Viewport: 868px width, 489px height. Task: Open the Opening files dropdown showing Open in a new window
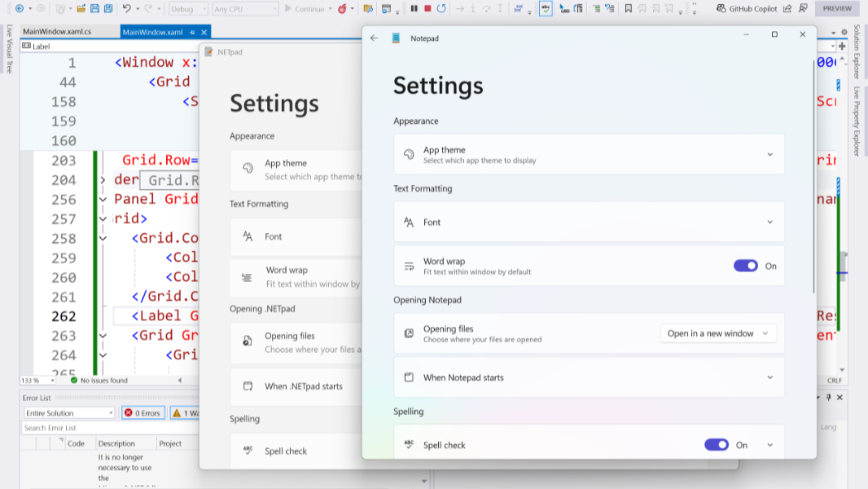717,333
